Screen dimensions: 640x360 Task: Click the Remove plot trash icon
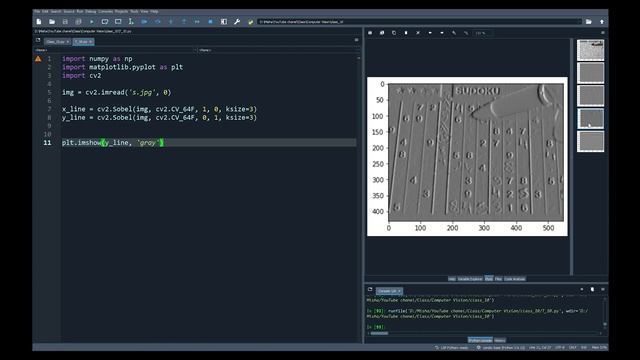(x=406, y=33)
